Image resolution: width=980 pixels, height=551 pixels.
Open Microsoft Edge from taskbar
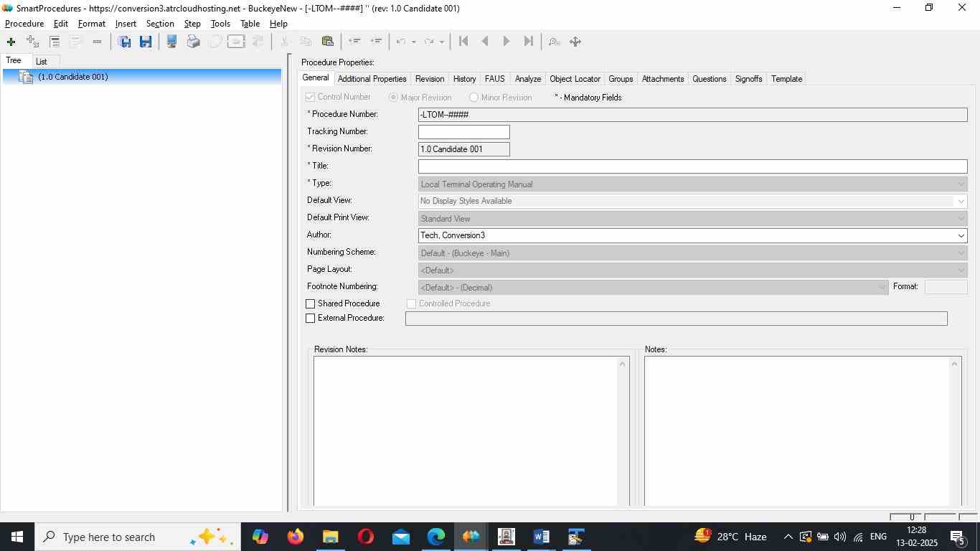436,537
